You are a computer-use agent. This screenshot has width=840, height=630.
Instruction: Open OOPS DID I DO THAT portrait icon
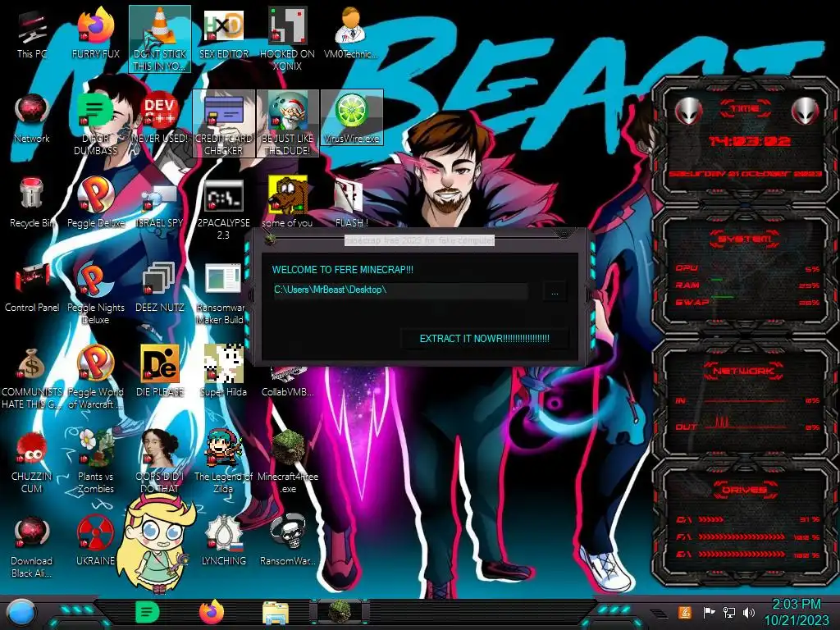pyautogui.click(x=160, y=462)
